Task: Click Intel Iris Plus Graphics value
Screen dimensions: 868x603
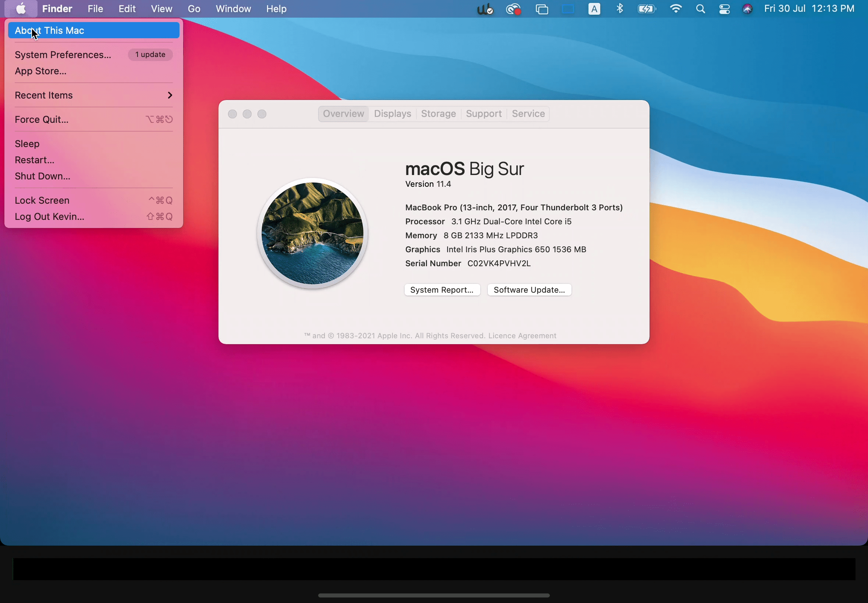Action: (516, 249)
